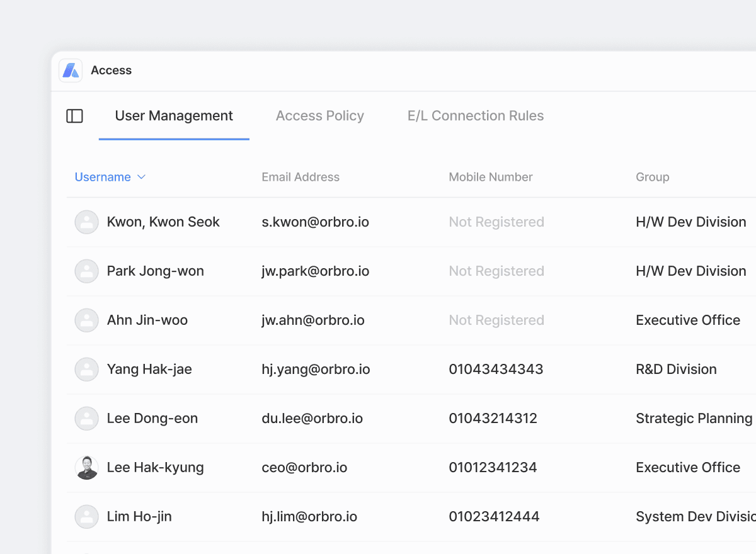
Task: Click Ahn Jin-woo's avatar icon
Action: pos(86,320)
